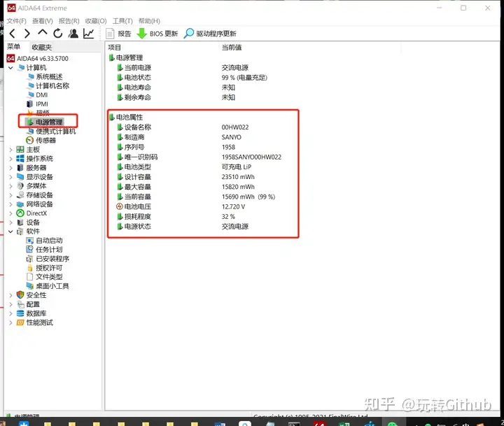Open the 帮助(H) menu
Image resolution: width=504 pixels, height=426 pixels.
[149, 21]
